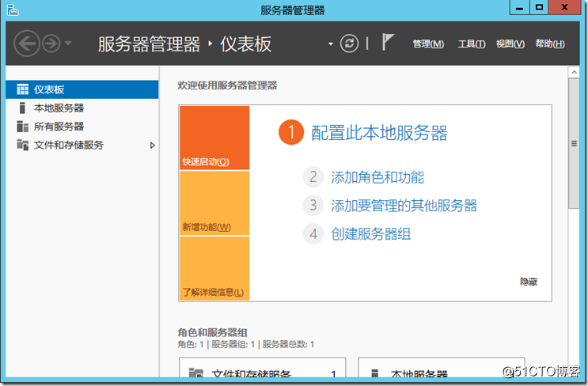Click the 角色和服务器组 heading
This screenshot has height=386, width=588.
[212, 332]
